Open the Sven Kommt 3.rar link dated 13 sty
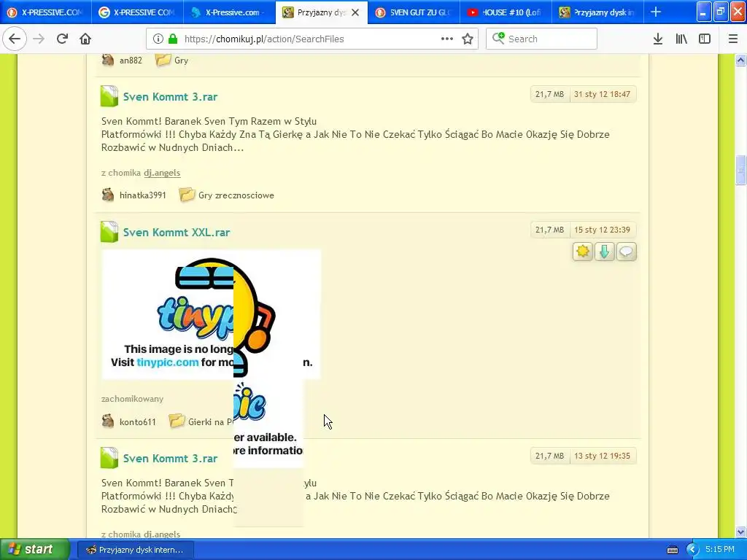This screenshot has height=560, width=747. [x=170, y=458]
